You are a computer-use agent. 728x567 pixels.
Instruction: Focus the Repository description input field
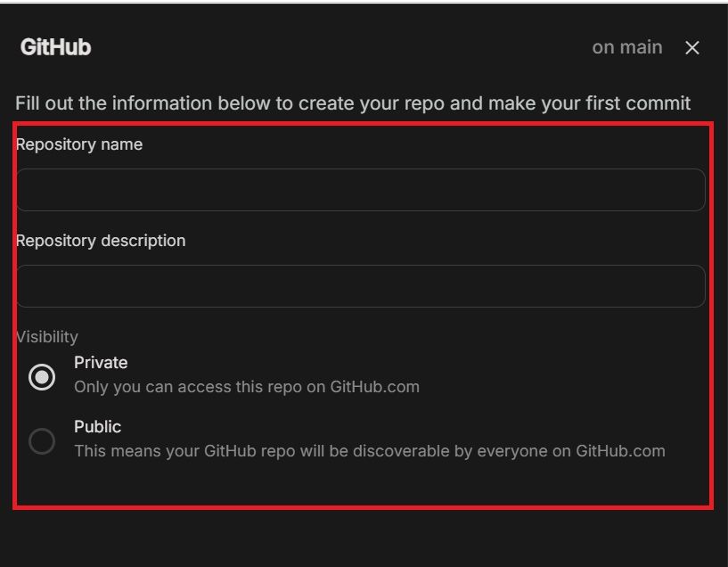[x=360, y=286]
